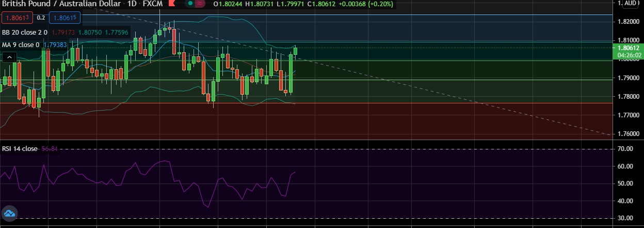Click the green current price label 1.80612
Viewport: 644px width, 228px height.
628,48
